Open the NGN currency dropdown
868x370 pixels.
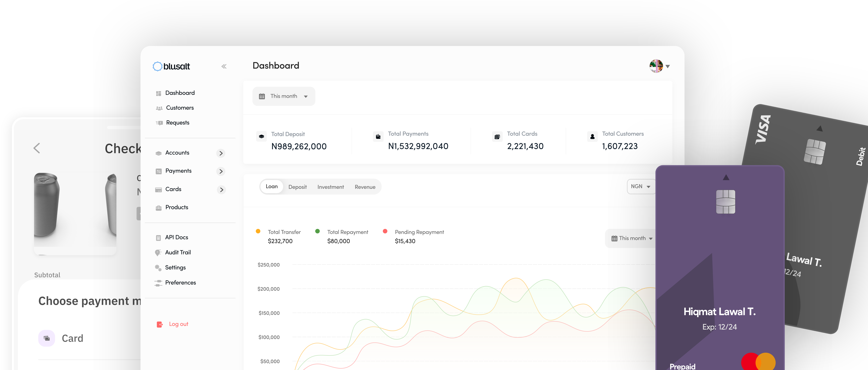point(640,187)
